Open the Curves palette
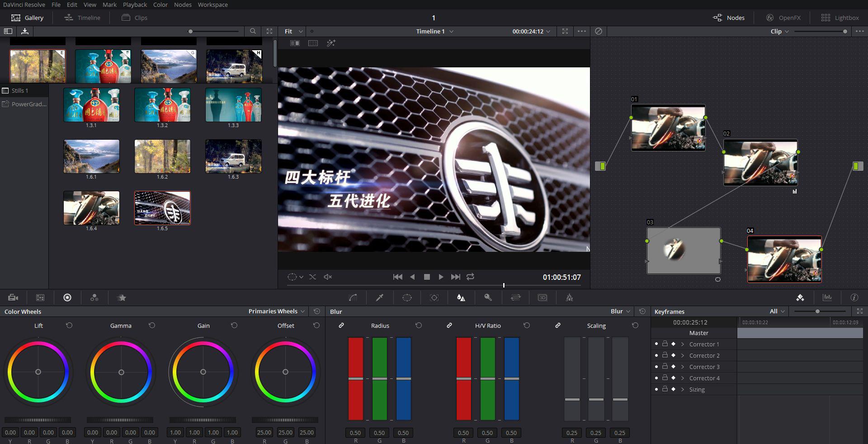The width and height of the screenshot is (868, 444). pyautogui.click(x=353, y=298)
